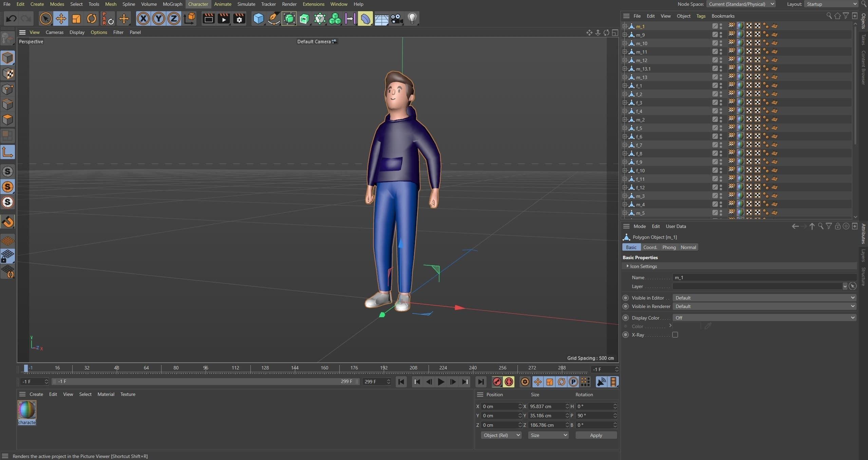
Task: Toggle Autokeying button
Action: tap(509, 382)
